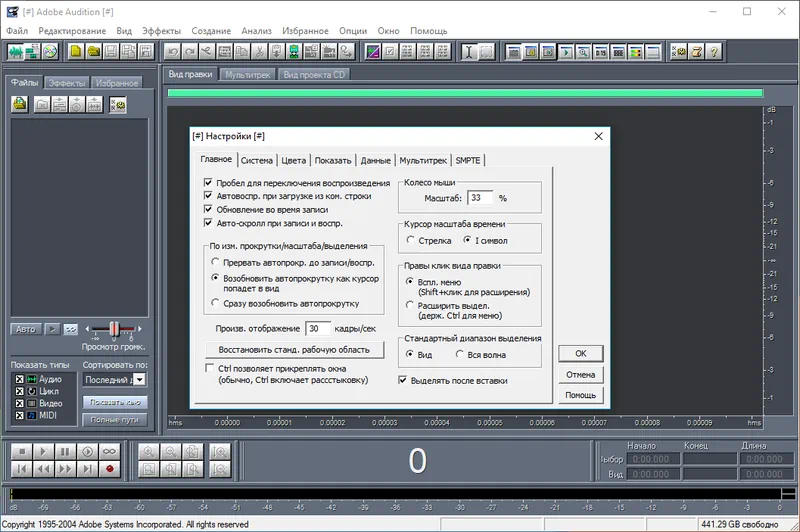The width and height of the screenshot is (800, 532).
Task: Open the 'Цвета' settings tab
Action: coord(294,160)
